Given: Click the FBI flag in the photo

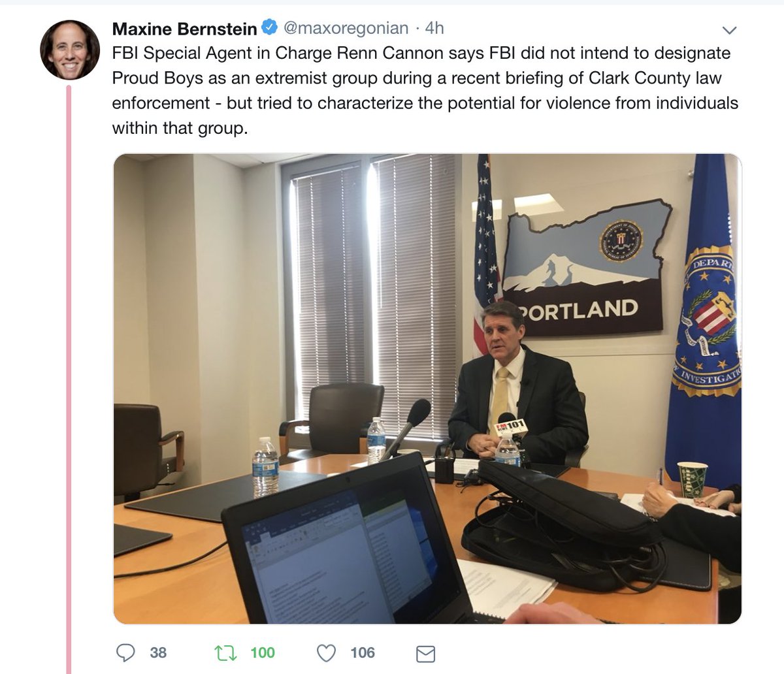Looking at the screenshot, I should (704, 320).
